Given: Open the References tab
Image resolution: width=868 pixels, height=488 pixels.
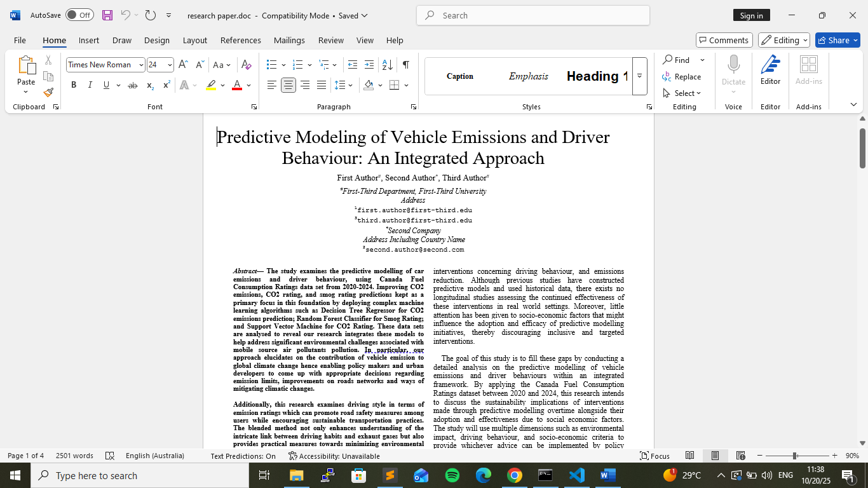Looking at the screenshot, I should pyautogui.click(x=240, y=40).
